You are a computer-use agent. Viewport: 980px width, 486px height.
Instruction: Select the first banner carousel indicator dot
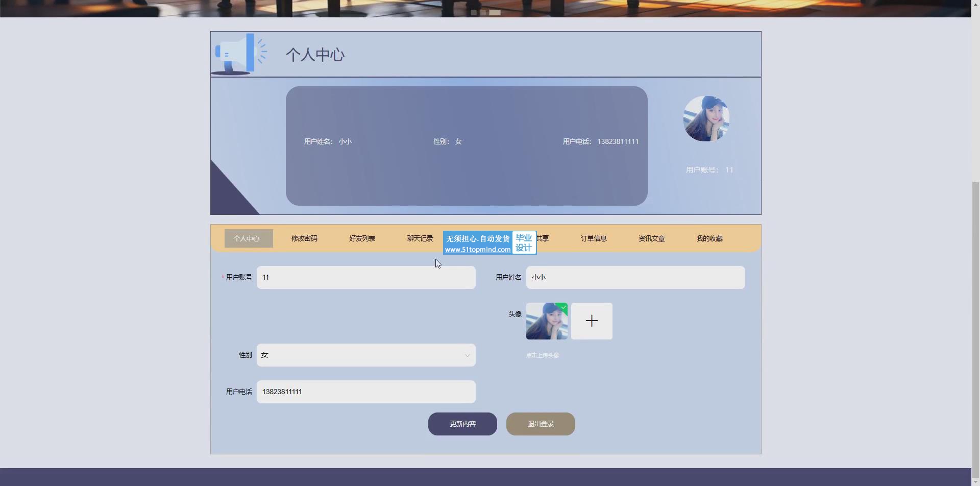pyautogui.click(x=474, y=12)
